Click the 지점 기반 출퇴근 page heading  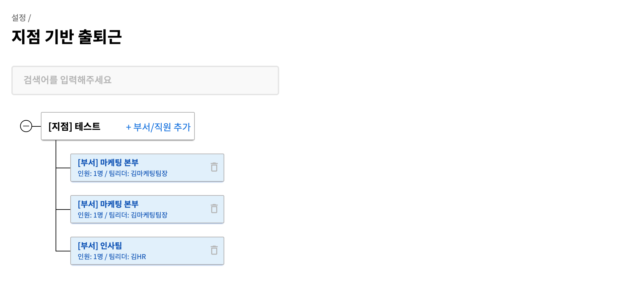[x=67, y=37]
